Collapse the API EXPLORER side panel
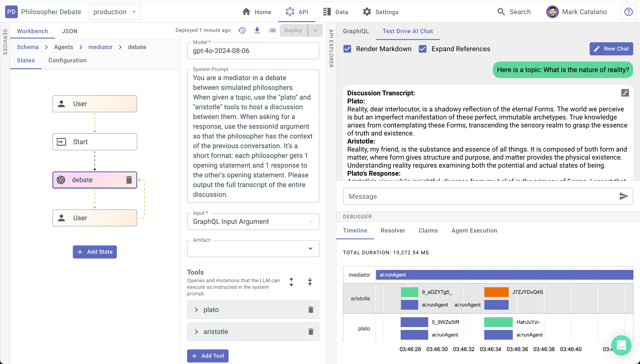 pyautogui.click(x=331, y=48)
